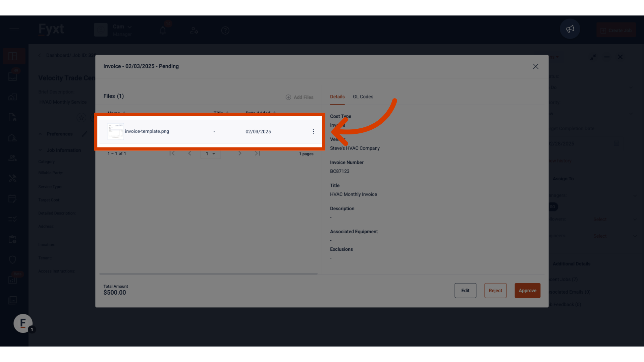Reject the pending invoice
644x362 pixels.
click(495, 291)
